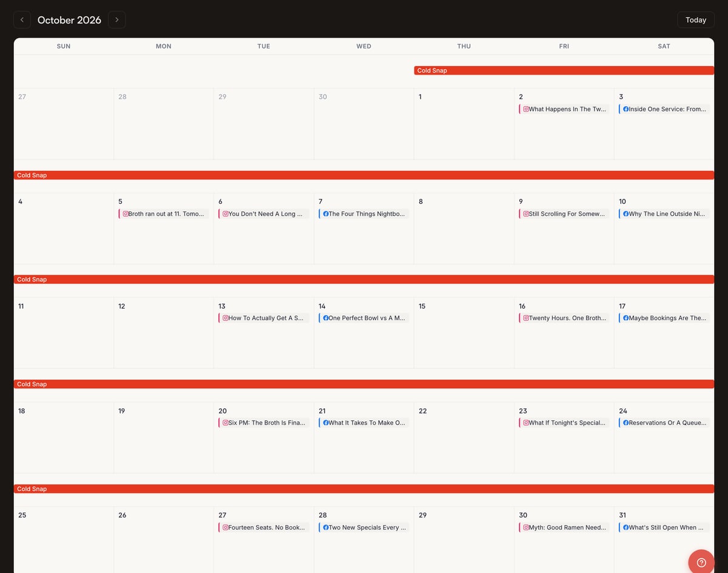Select the October 19 date cell
The height and width of the screenshot is (573, 728).
tap(164, 438)
